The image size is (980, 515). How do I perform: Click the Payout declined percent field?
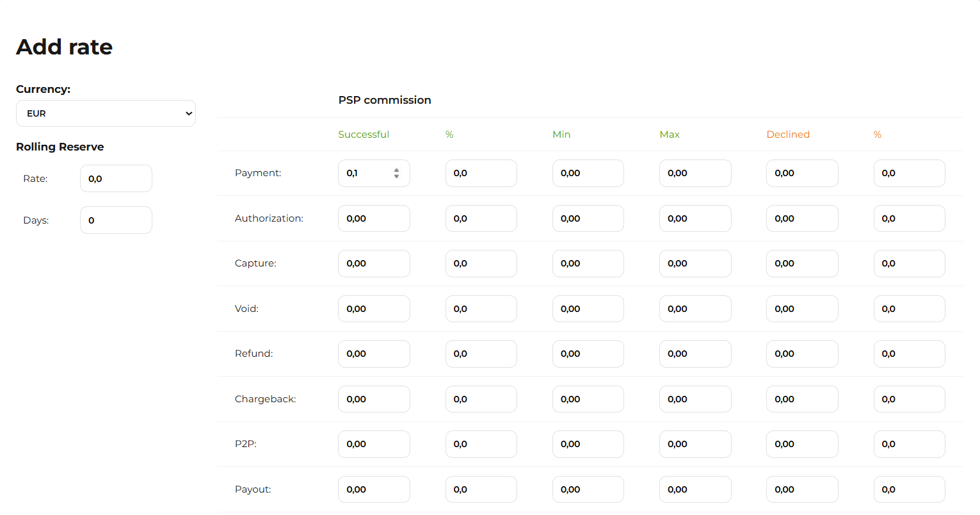pyautogui.click(x=909, y=489)
